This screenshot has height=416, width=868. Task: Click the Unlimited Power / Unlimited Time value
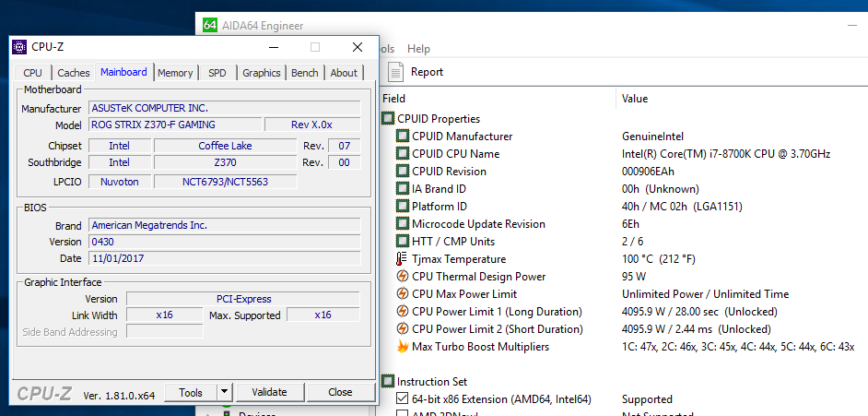coord(705,294)
